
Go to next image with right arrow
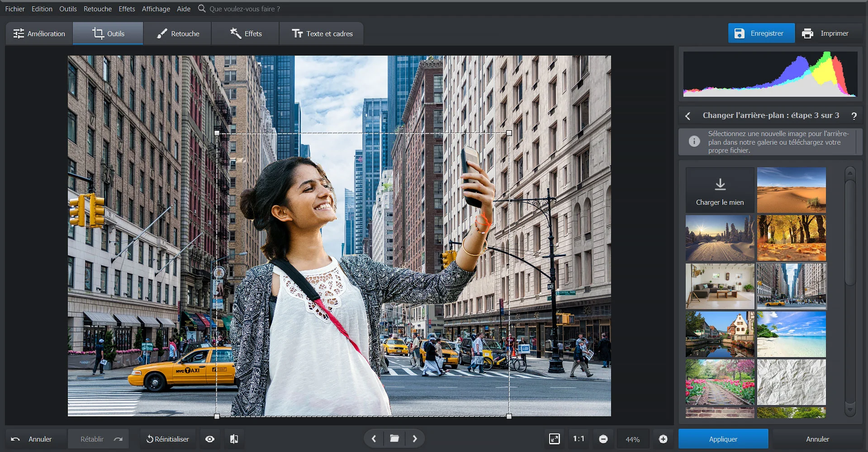(415, 438)
